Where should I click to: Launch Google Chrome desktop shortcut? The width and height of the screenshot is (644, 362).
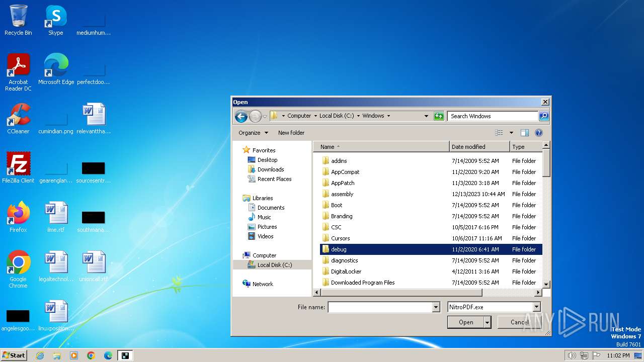coord(18,269)
